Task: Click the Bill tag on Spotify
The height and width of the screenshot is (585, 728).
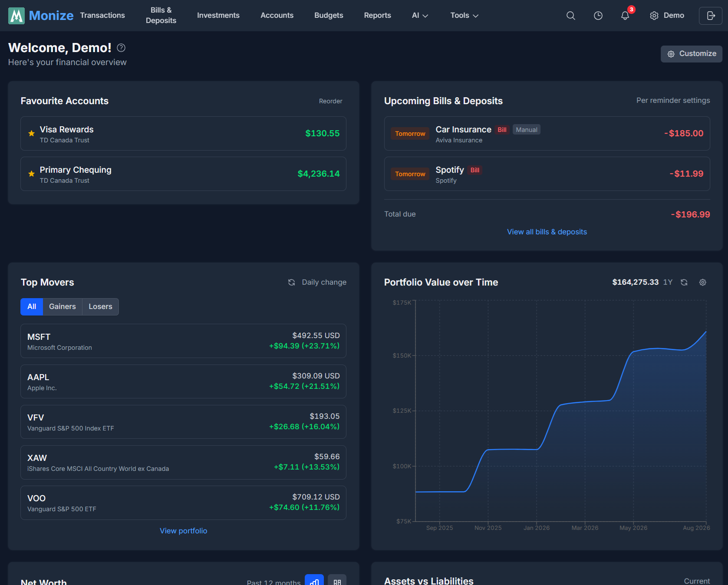Action: (x=475, y=170)
